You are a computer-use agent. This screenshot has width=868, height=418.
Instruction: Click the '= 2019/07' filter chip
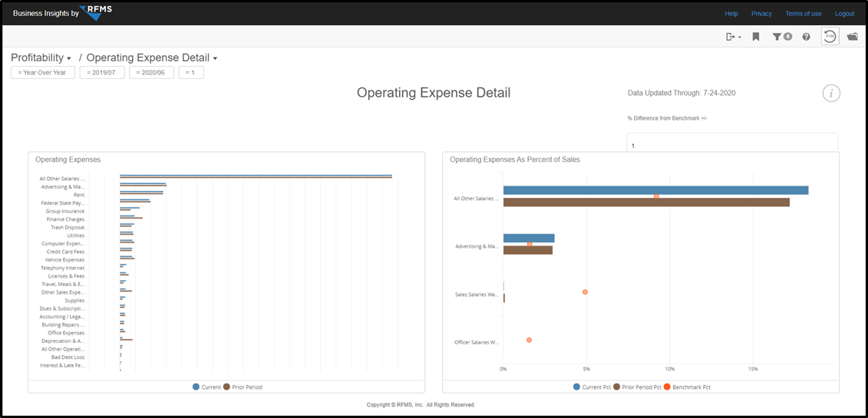point(102,72)
